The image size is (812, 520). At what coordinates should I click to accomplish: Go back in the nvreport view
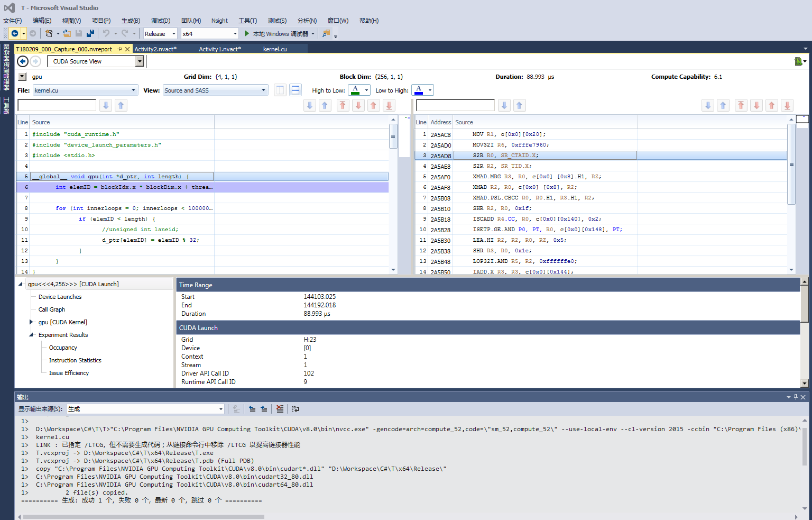click(23, 61)
